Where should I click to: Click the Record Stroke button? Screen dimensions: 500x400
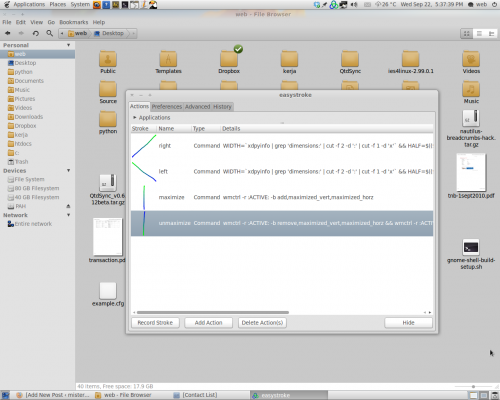pos(155,323)
